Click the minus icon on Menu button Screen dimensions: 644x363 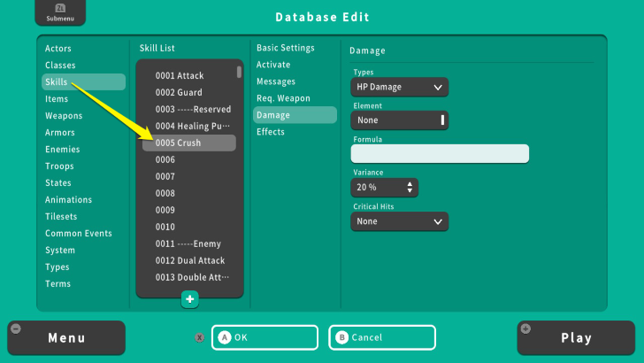[16, 328]
